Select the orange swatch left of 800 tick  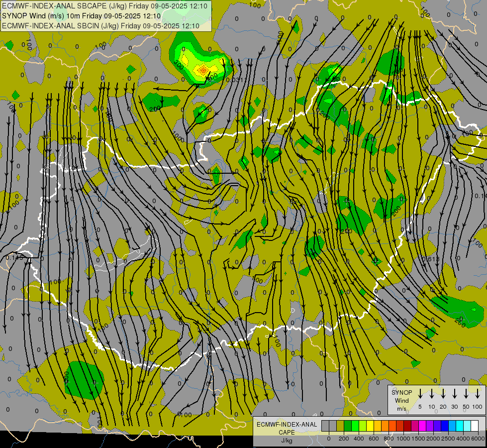(385, 426)
